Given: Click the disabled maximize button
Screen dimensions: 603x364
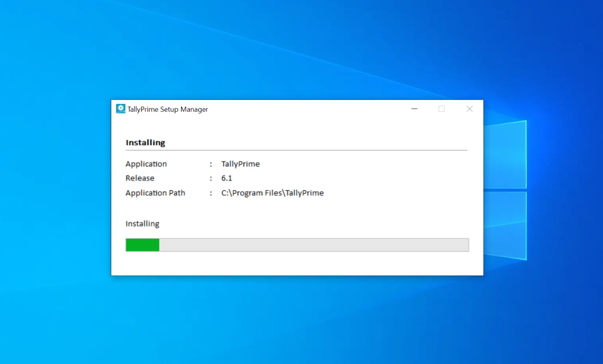Looking at the screenshot, I should tap(441, 109).
